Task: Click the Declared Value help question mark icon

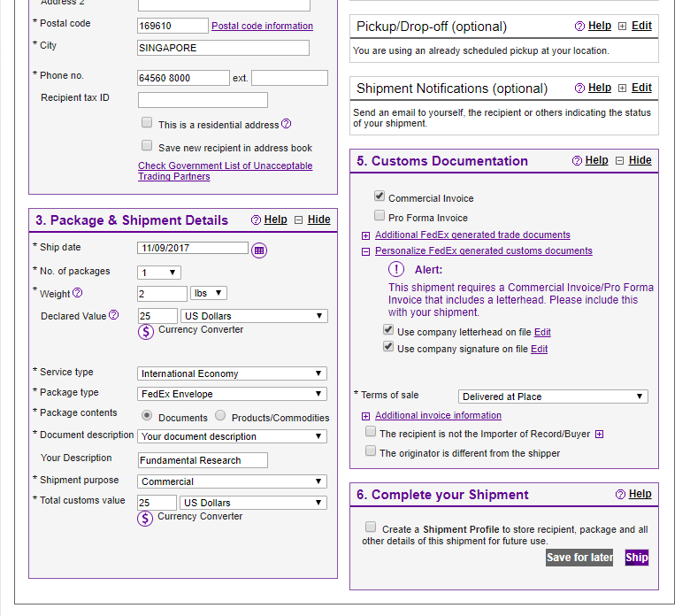Action: pos(113,315)
